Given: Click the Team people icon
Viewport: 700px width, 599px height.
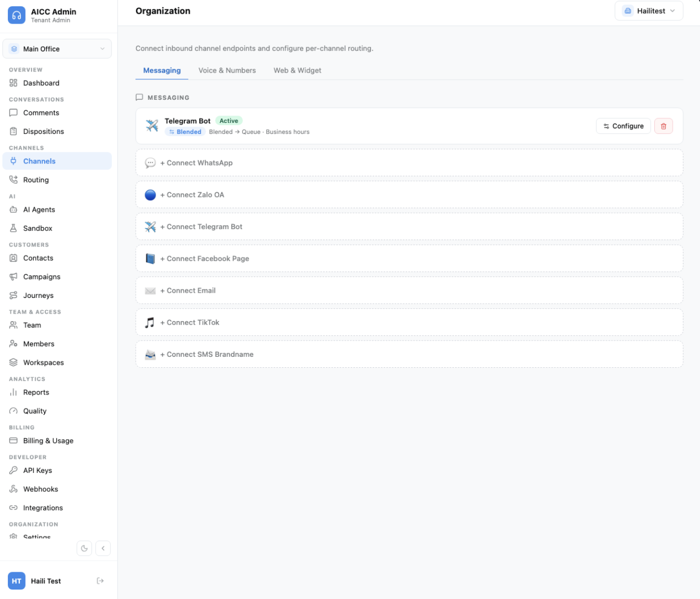Looking at the screenshot, I should 14,325.
